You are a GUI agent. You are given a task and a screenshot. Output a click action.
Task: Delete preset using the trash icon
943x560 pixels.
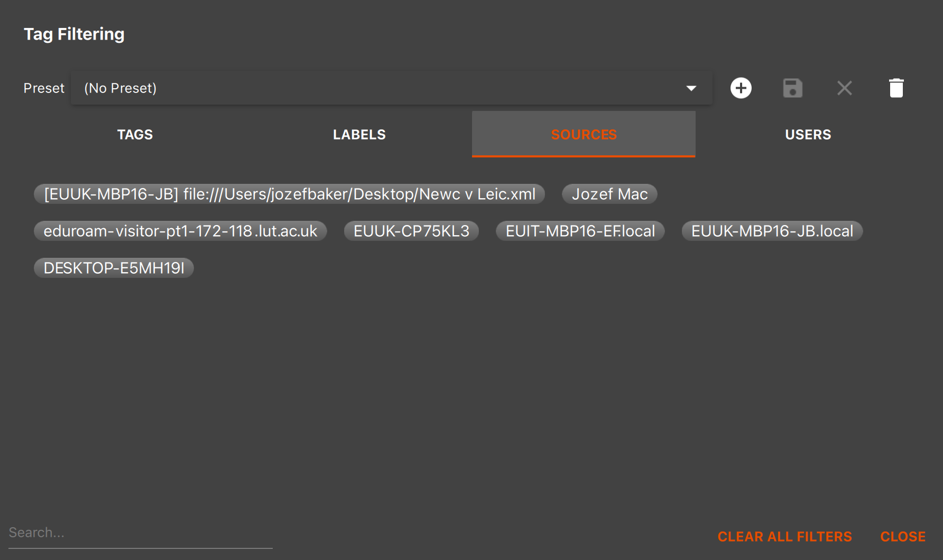[896, 88]
